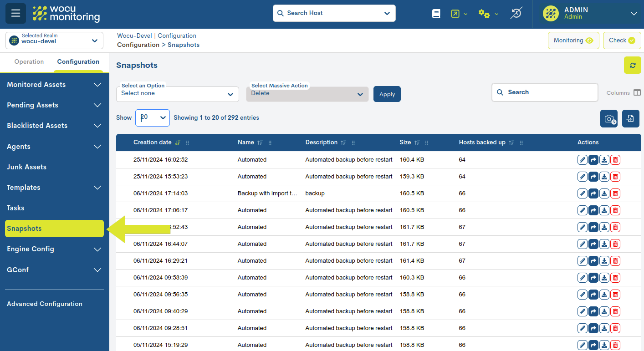This screenshot has height=351, width=644.
Task: Toggle the hamburger navigation menu
Action: click(15, 13)
